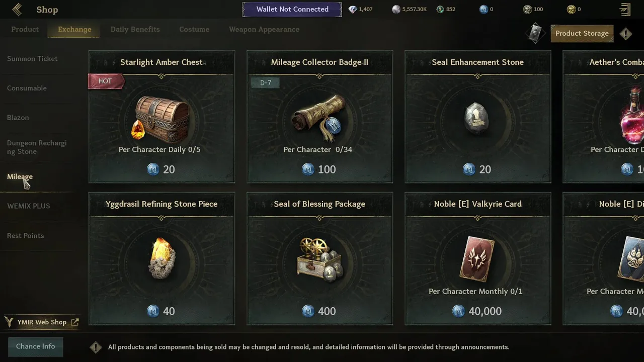Select the WEMIX PLUS category
Image resolution: width=644 pixels, height=362 pixels.
(x=29, y=206)
